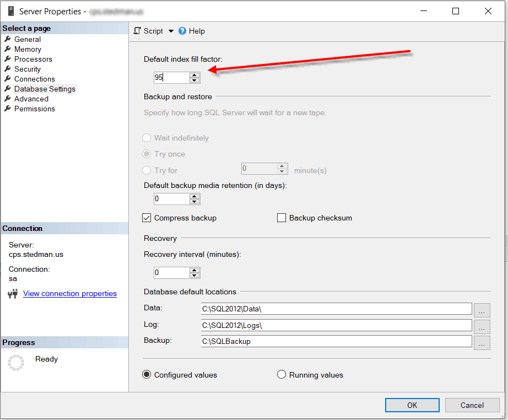Select the Memory page in the sidebar
Image resolution: width=508 pixels, height=420 pixels.
point(28,49)
